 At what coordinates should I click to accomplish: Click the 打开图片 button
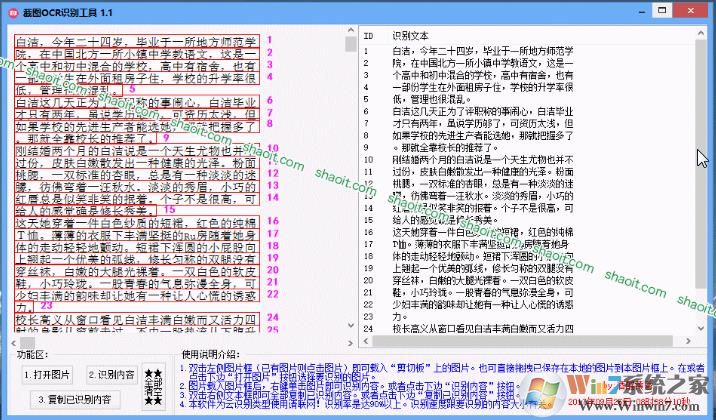(47, 374)
